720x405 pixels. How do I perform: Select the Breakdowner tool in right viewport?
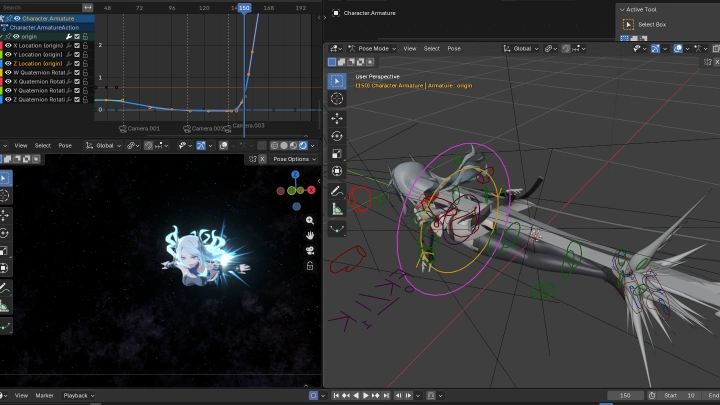337,228
